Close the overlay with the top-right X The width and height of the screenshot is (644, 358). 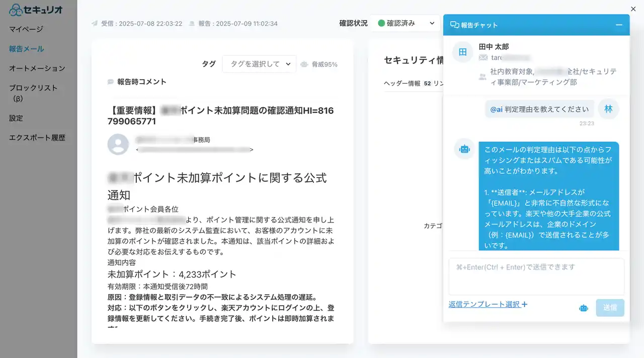pos(633,9)
